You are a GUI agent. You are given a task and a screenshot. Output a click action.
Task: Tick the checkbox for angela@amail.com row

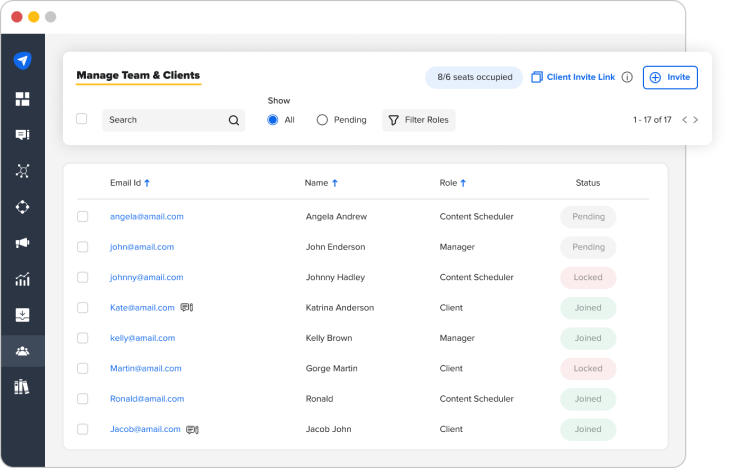pos(82,216)
